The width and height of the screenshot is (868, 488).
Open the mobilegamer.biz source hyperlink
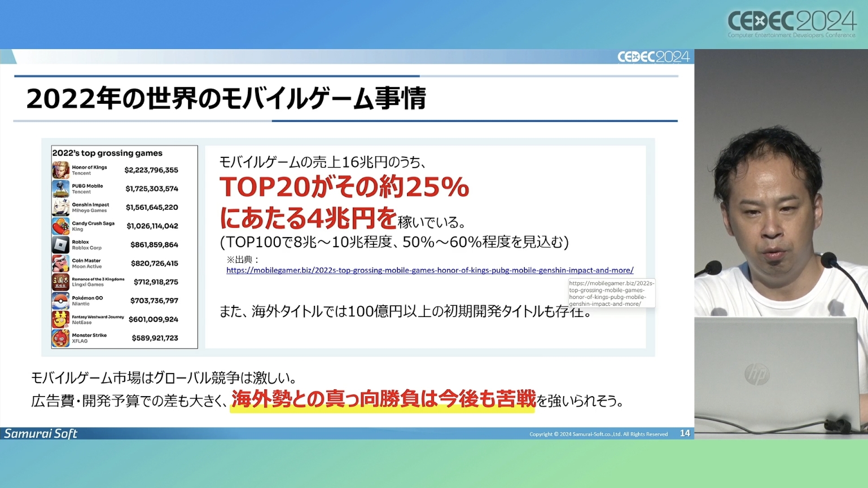pyautogui.click(x=429, y=270)
